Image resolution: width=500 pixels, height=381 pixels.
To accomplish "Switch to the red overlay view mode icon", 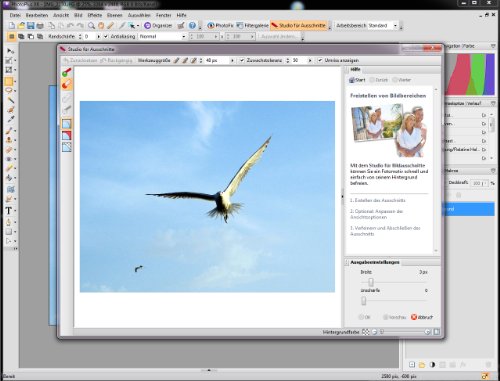I will point(67,135).
